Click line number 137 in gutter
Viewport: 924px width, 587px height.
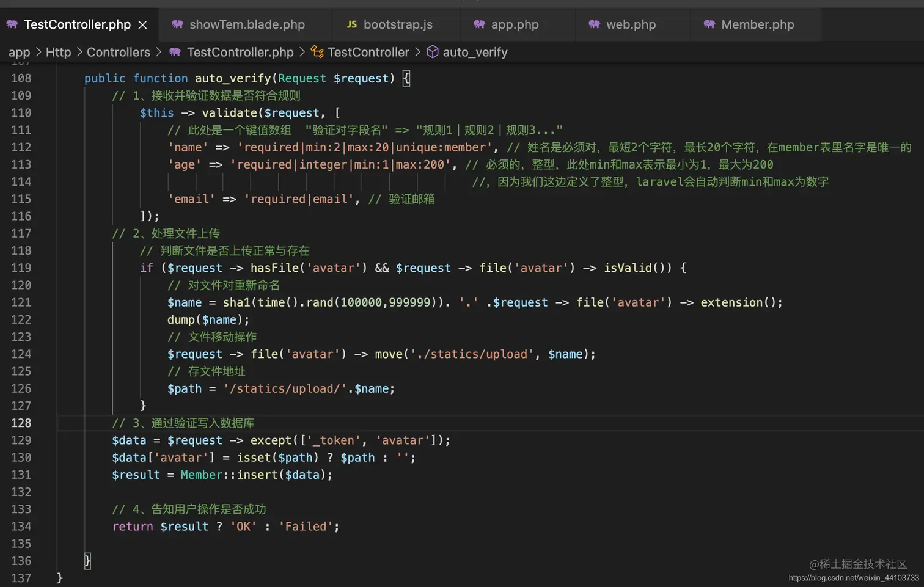(21, 578)
